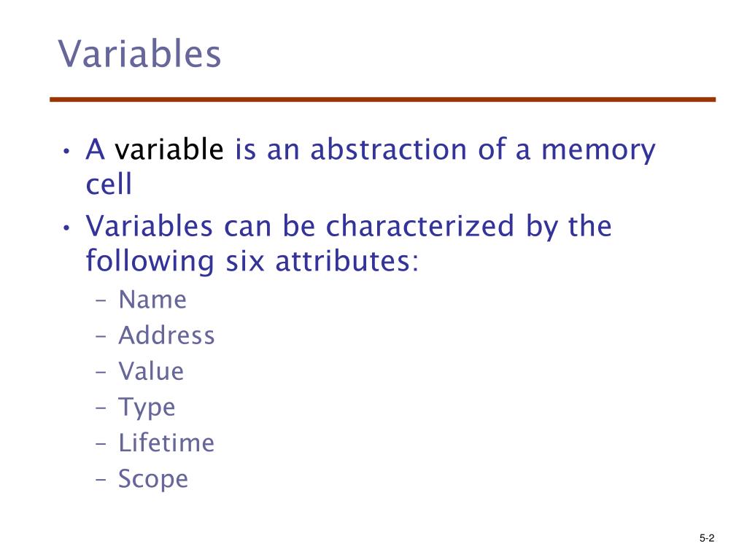Click the word "abstraction" in first bullet
The image size is (747, 560).
389,149
